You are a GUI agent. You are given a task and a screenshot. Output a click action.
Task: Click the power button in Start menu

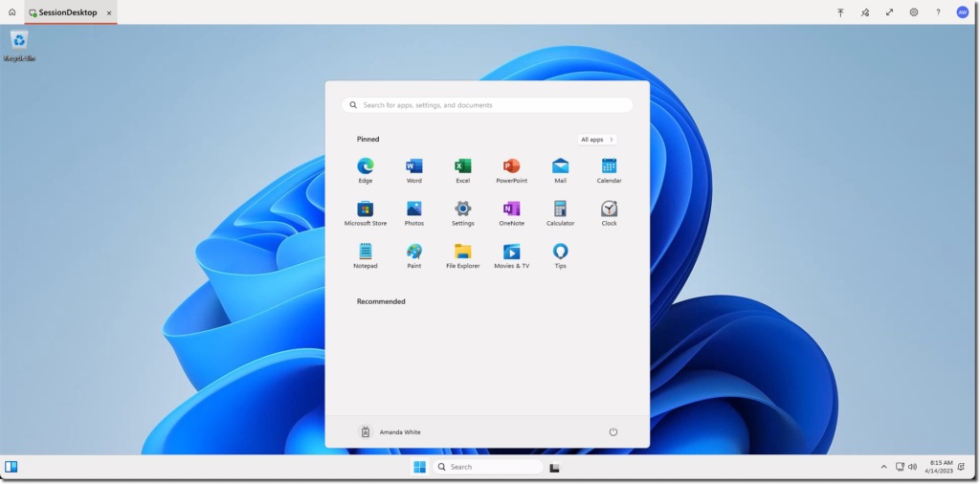point(613,431)
